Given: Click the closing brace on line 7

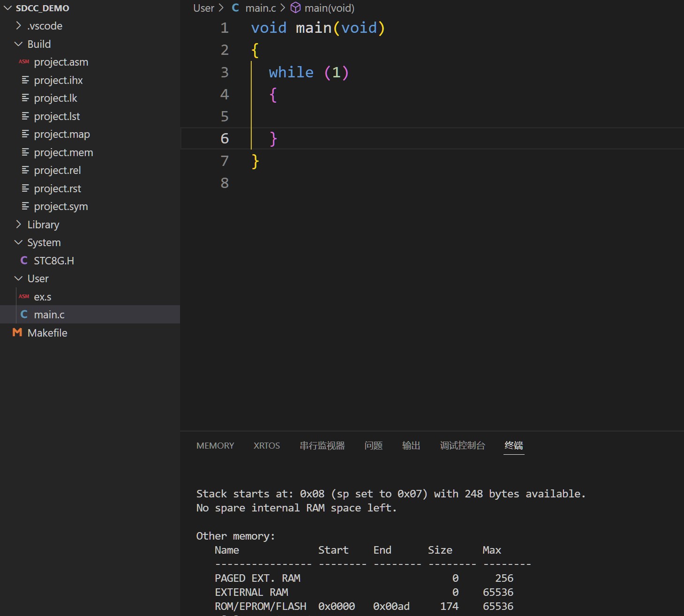Looking at the screenshot, I should pos(255,161).
